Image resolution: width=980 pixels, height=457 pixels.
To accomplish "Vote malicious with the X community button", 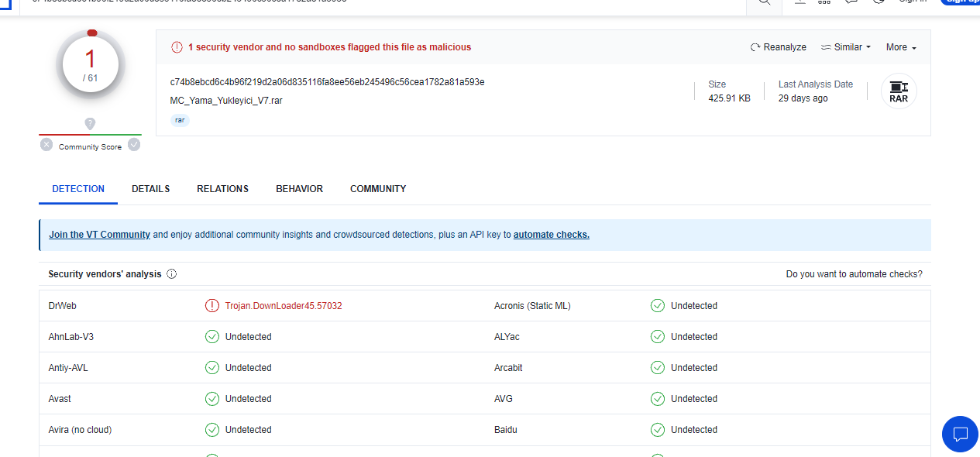I will 46,145.
